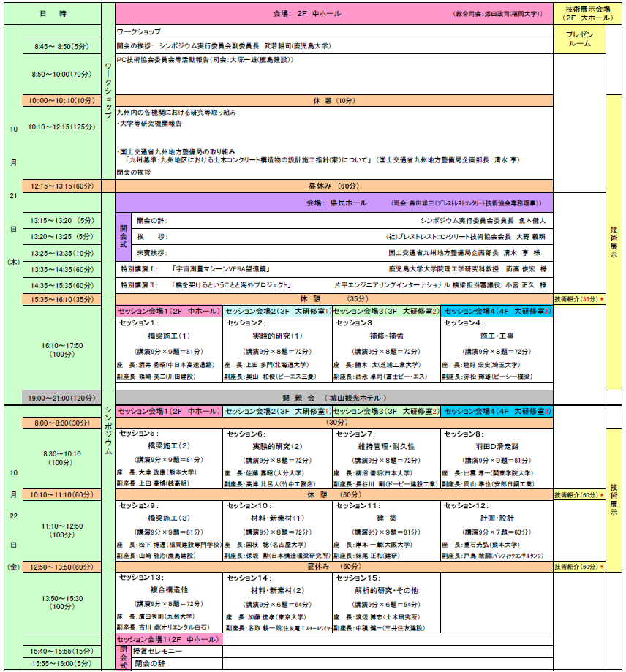This screenshot has height=672, width=626.
Task: Click the "8:30~10:10 (100分)" time cell
Action: (62, 458)
